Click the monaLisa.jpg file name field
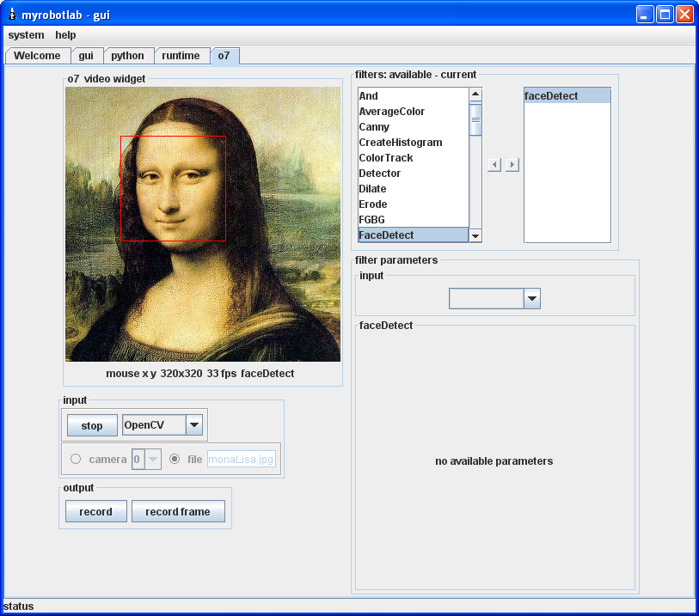 [241, 459]
